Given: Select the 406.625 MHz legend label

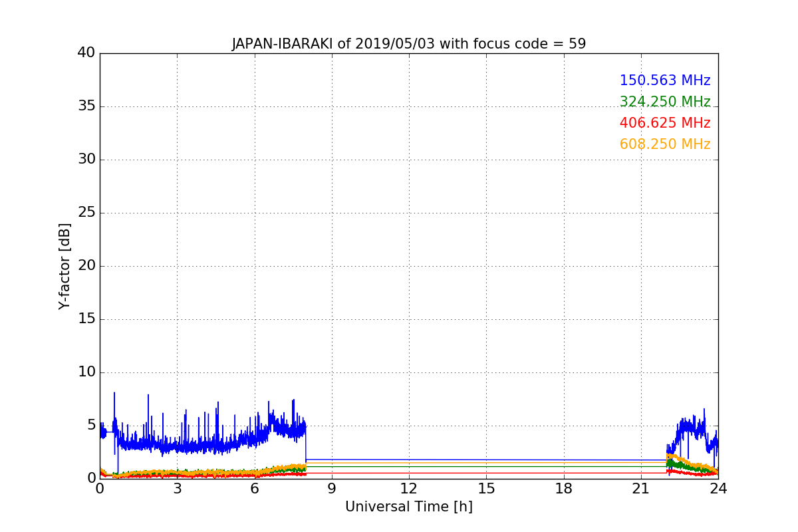Looking at the screenshot, I should pos(665,123).
